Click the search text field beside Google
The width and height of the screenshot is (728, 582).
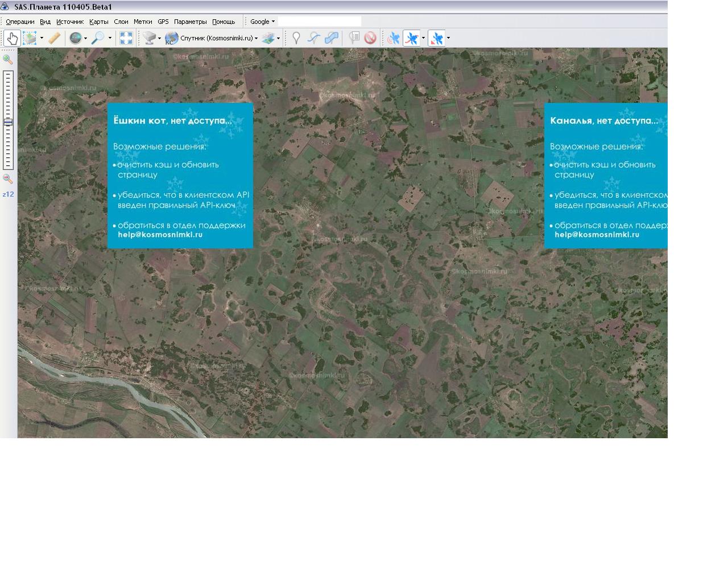click(x=320, y=22)
